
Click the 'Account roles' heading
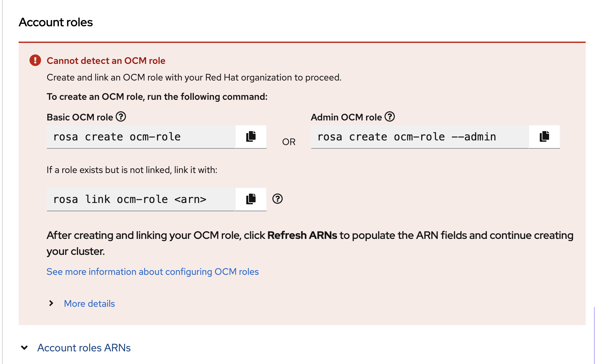56,22
